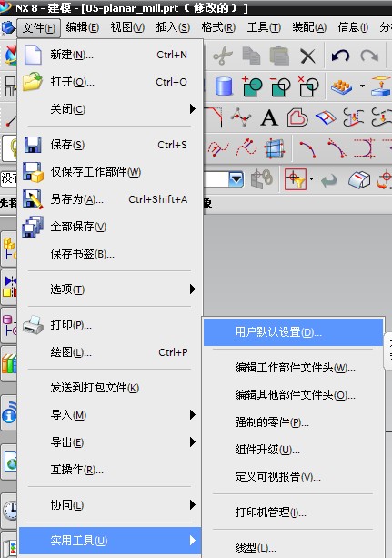Expand the 导出(E) Export submenu
This screenshot has width=392, height=558.
point(109,442)
